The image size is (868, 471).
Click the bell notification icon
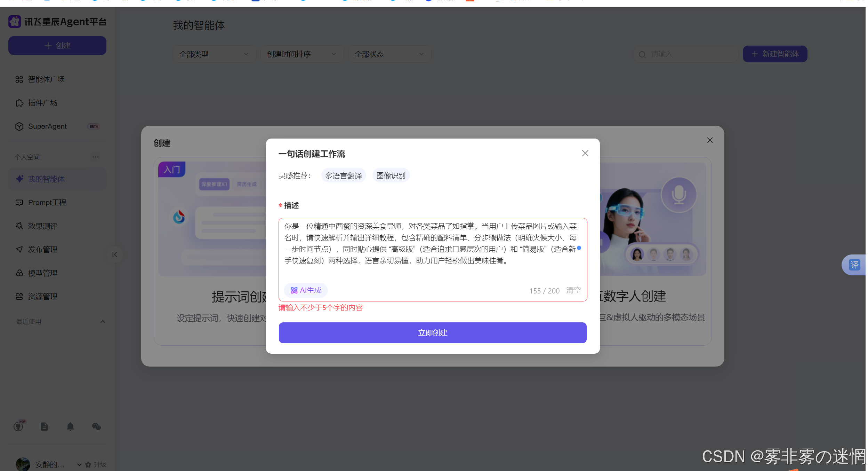tap(70, 426)
